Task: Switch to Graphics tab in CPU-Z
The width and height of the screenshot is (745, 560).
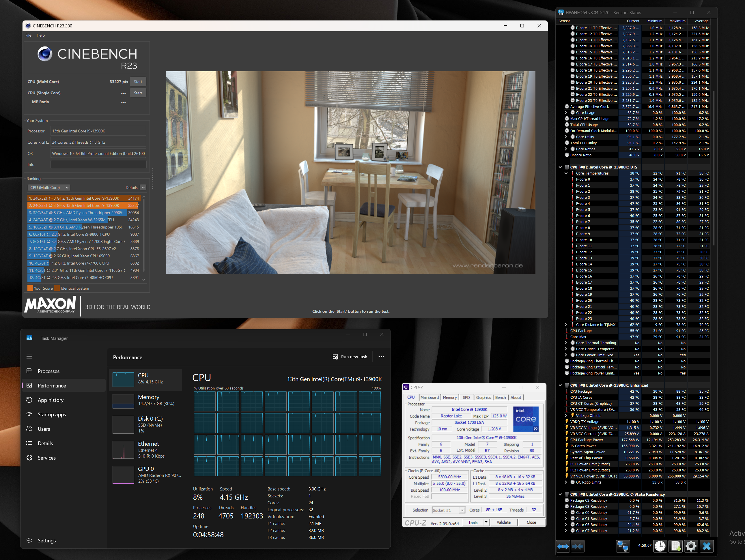Action: tap(483, 398)
